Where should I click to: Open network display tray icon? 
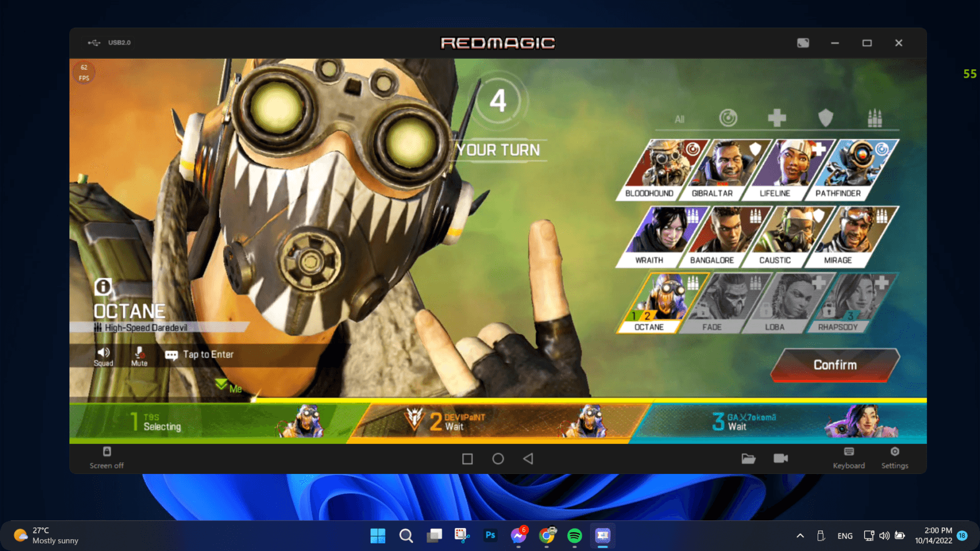[868, 536]
